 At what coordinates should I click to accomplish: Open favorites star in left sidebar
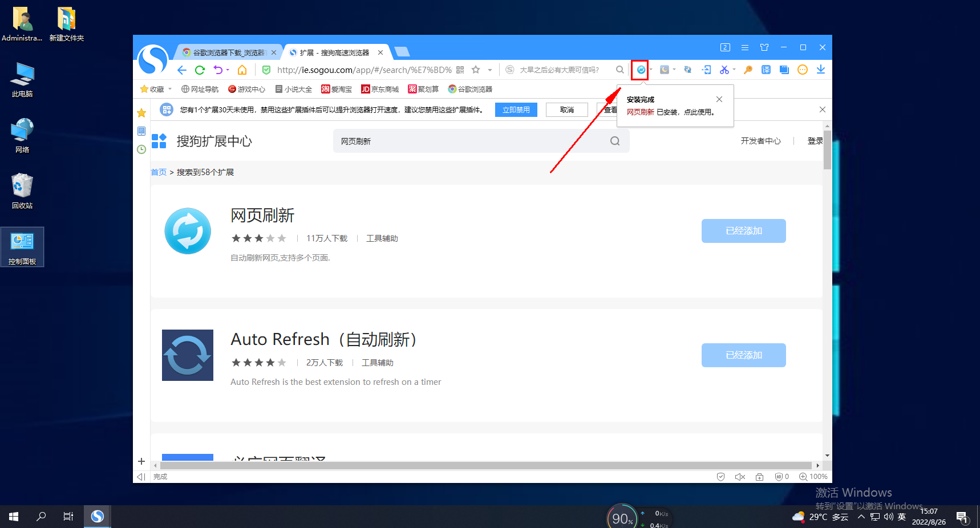point(141,113)
